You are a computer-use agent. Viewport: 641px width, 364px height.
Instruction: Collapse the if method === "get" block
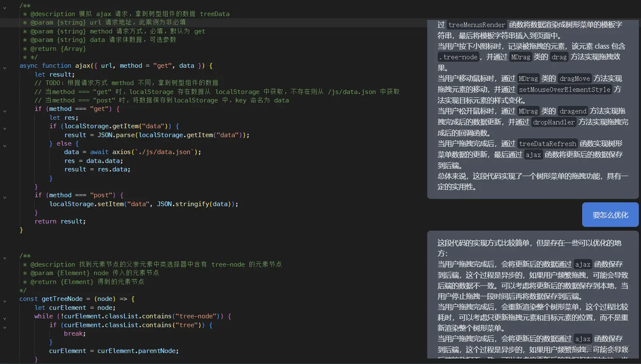(x=5, y=111)
